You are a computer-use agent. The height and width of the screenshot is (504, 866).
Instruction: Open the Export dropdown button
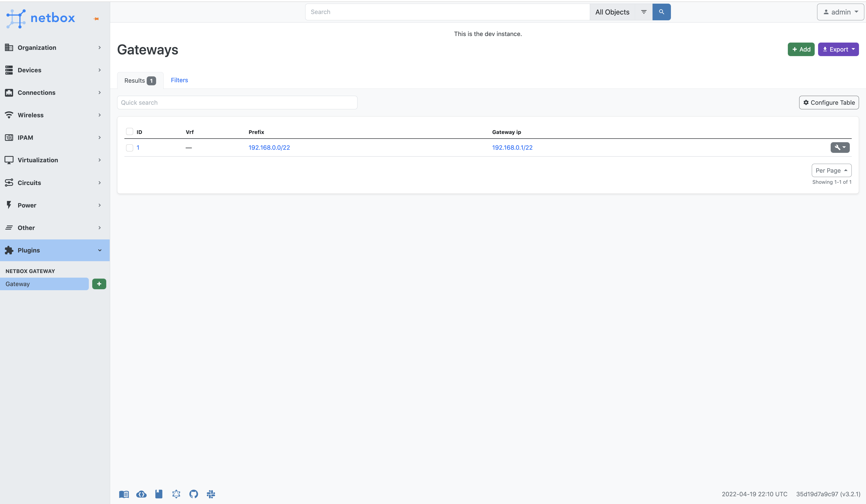pyautogui.click(x=838, y=49)
